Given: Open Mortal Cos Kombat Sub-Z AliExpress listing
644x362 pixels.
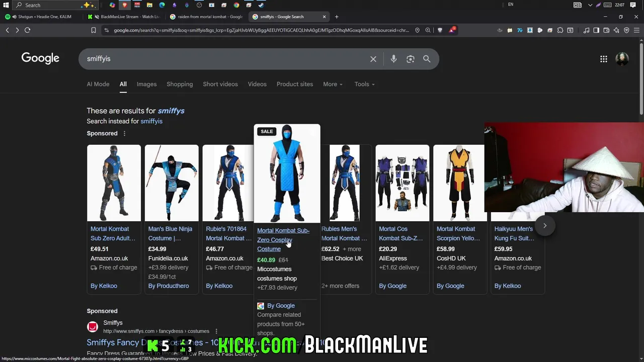Looking at the screenshot, I should 400,233.
